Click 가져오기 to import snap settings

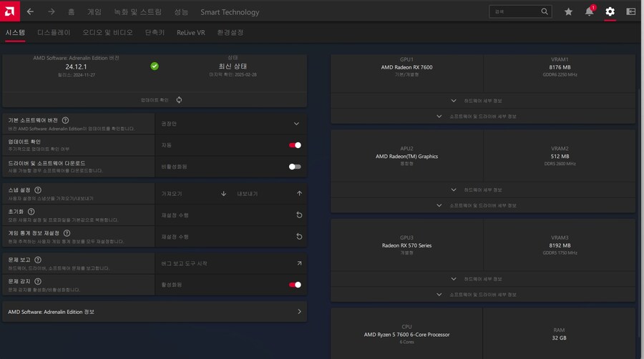(193, 194)
